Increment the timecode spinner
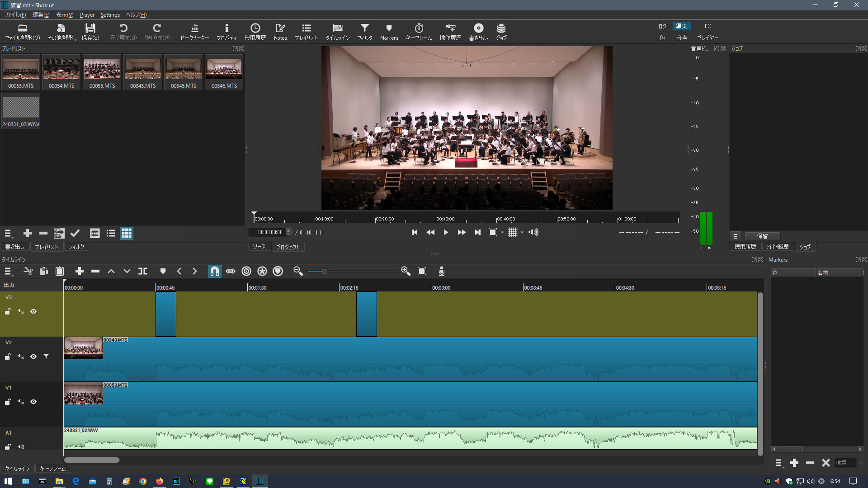868x488 pixels. tap(289, 230)
